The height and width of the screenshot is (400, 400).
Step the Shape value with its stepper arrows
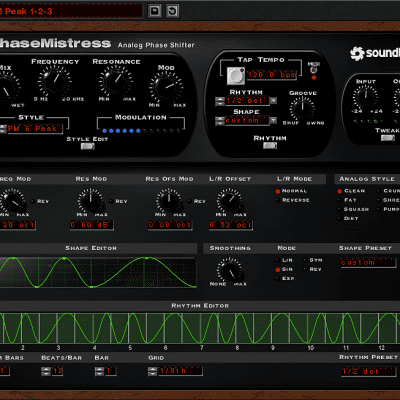(220, 121)
